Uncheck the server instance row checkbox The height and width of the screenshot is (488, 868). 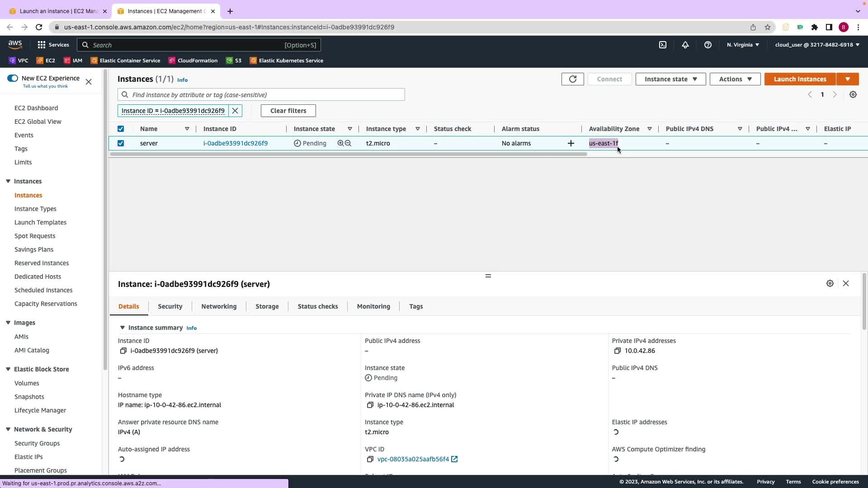point(121,143)
